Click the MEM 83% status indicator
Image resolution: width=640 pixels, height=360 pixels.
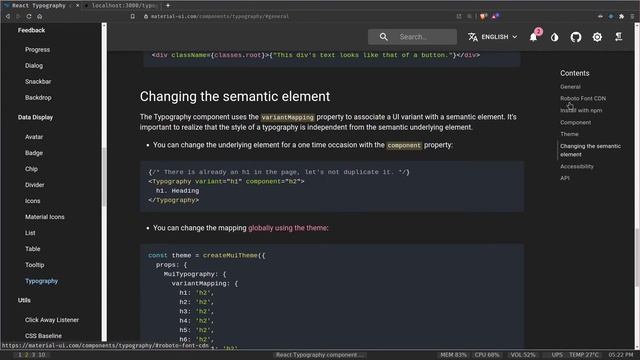[x=453, y=355]
